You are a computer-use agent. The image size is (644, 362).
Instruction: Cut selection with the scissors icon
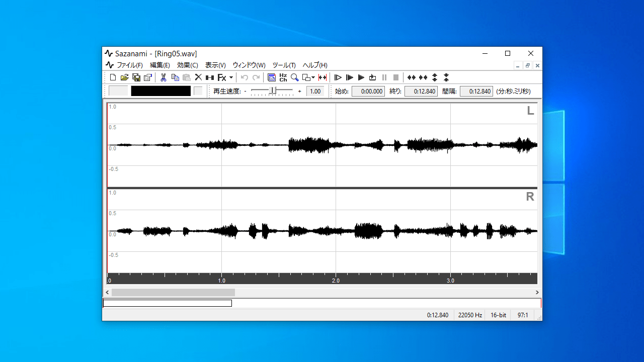tap(164, 77)
